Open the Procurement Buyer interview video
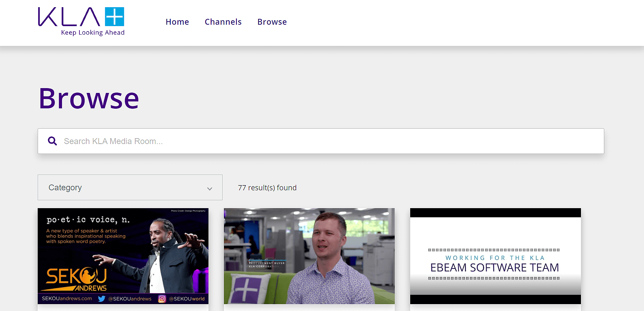The image size is (644, 311). [309, 256]
